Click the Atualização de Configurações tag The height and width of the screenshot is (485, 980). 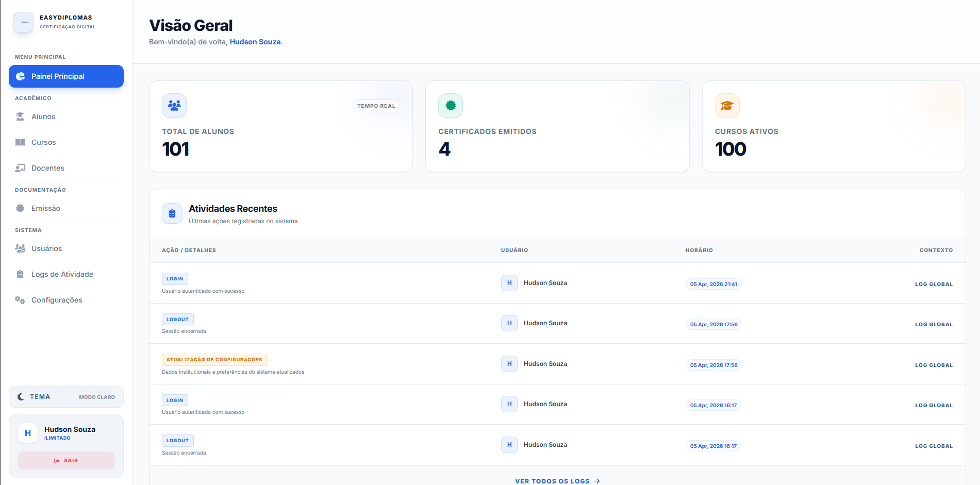[x=214, y=360]
